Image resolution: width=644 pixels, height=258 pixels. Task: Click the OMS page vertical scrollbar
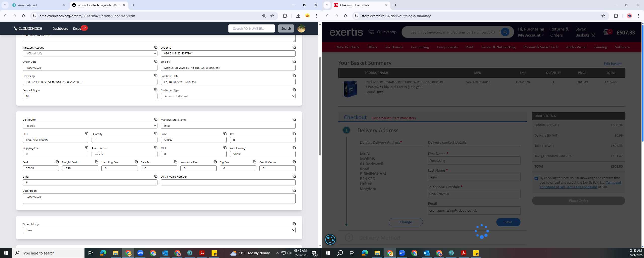(320, 106)
